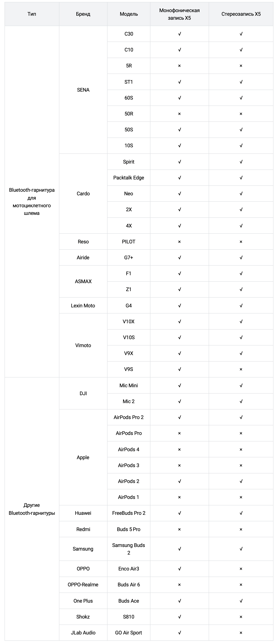Click the mono checkmark for JLab GO Air Sport
The image size is (278, 644).
(179, 633)
